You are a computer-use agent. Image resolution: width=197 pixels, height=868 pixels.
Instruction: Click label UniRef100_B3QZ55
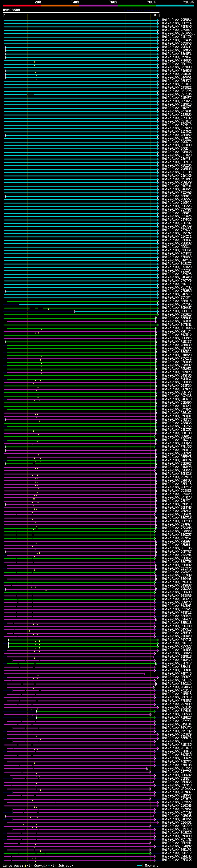(x=177, y=426)
